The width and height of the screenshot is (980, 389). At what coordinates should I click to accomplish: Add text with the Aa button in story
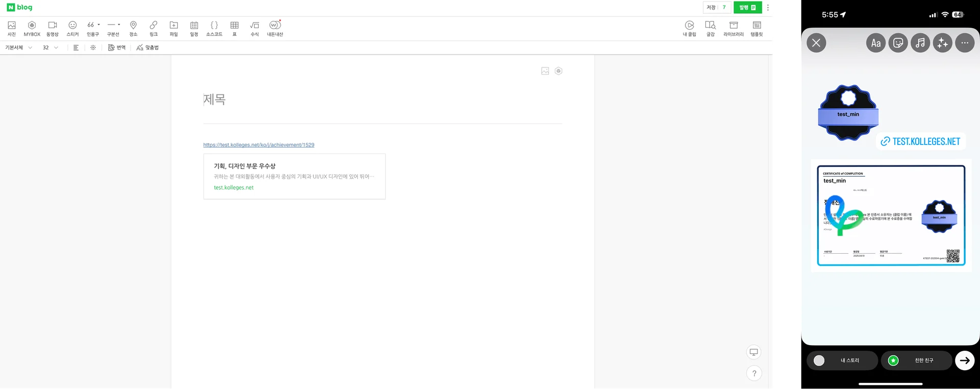[876, 43]
